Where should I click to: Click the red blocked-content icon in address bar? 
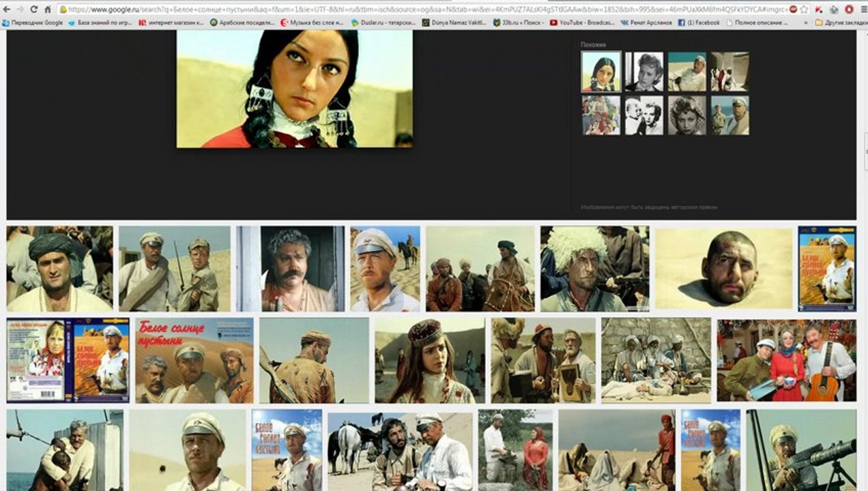[793, 10]
